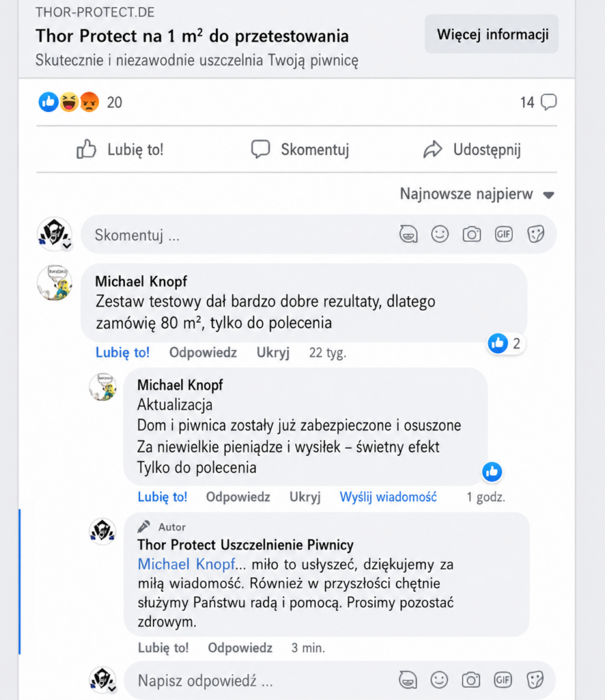605x700 pixels.
Task: Like the Thor Protect author reply
Action: pos(163,647)
